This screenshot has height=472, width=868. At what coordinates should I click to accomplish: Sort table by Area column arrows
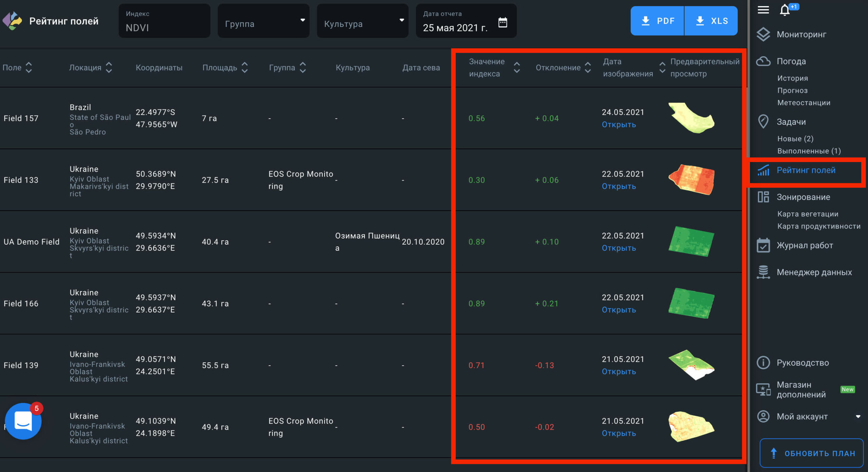[x=244, y=67]
